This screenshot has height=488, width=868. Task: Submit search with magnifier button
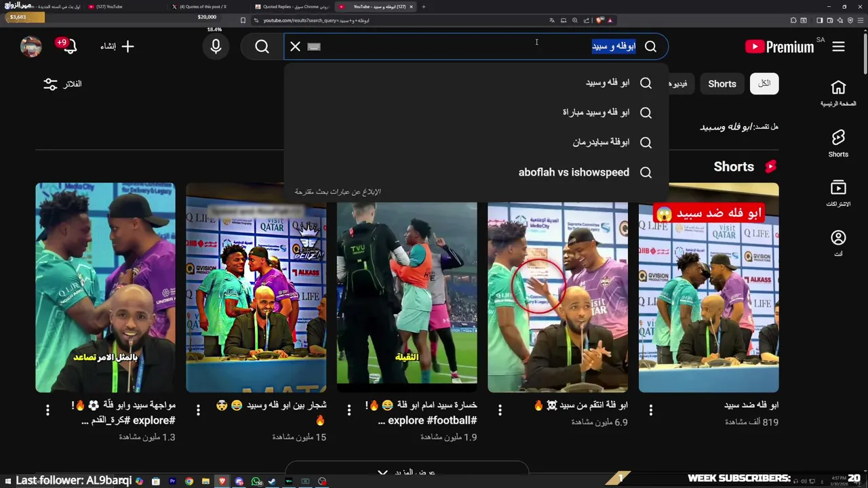262,47
